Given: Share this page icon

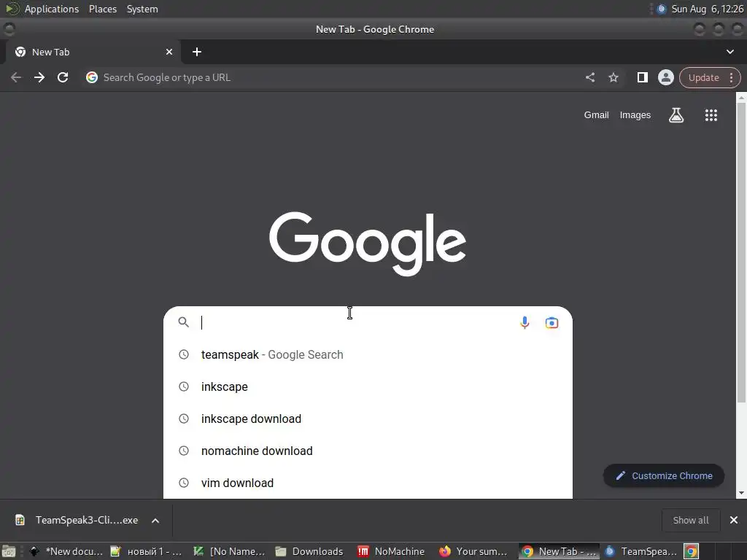Looking at the screenshot, I should (590, 77).
